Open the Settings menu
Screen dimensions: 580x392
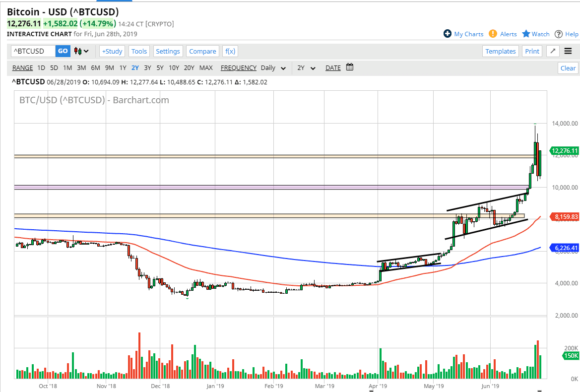168,51
